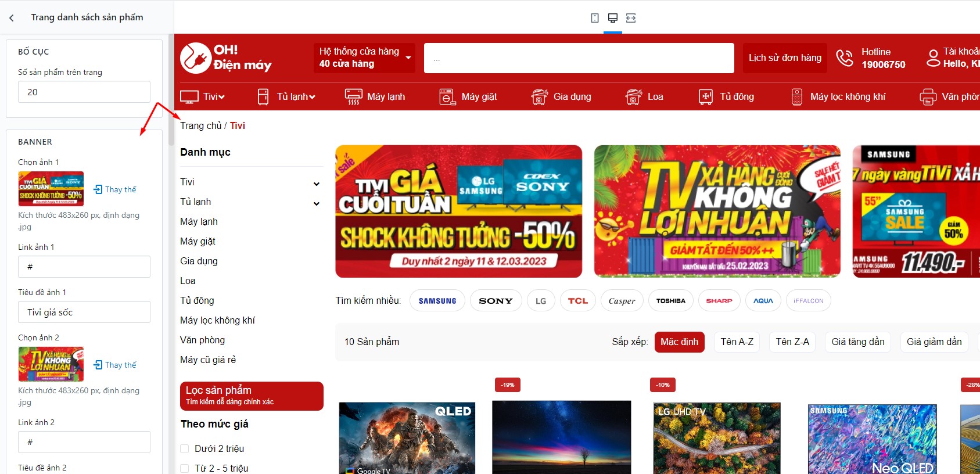Open the Tivi giá cuối tuần banner

pyautogui.click(x=459, y=211)
